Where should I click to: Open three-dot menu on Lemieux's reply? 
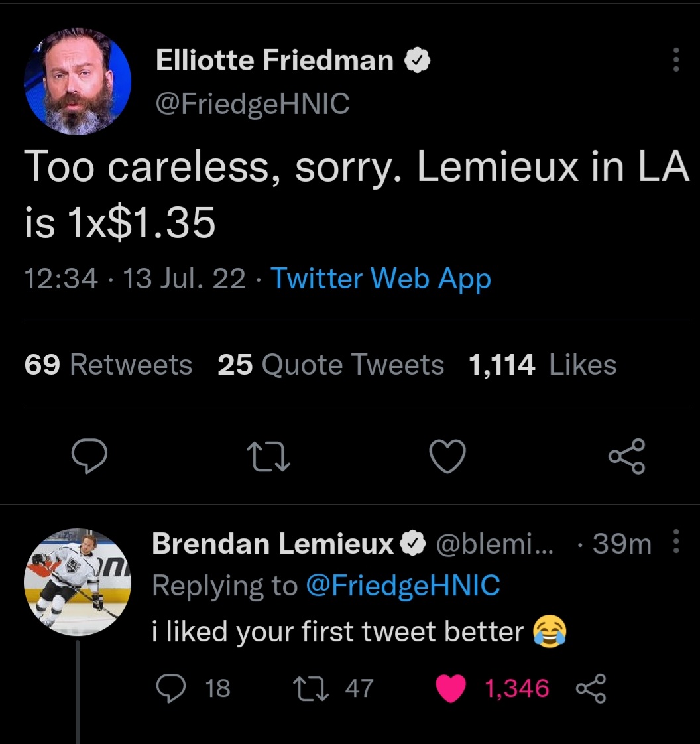coord(676,541)
